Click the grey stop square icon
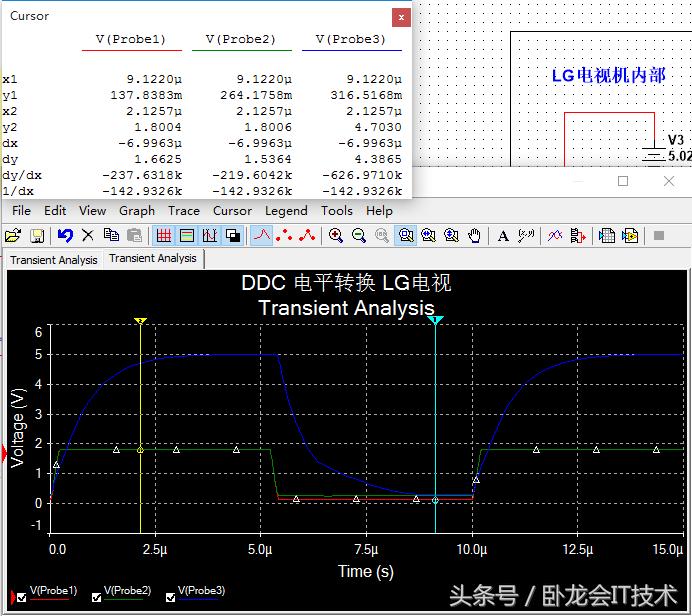The width and height of the screenshot is (692, 616). coord(659,236)
